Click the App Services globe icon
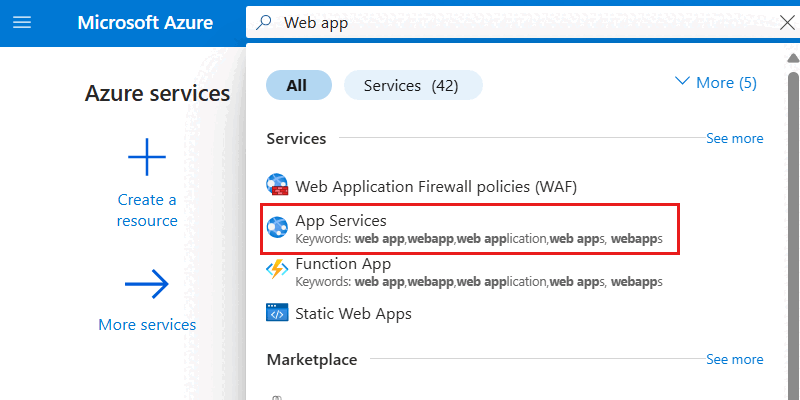Screen dimensions: 800x400 [277, 228]
